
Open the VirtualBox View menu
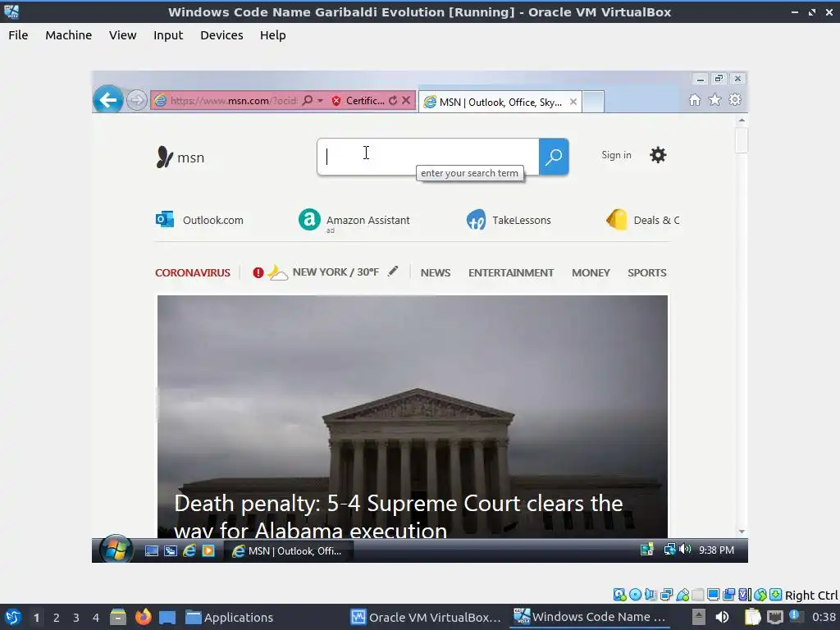(123, 35)
